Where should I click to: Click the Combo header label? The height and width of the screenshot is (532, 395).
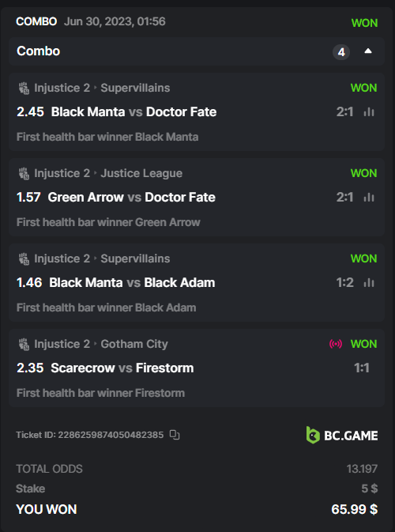[x=38, y=51]
